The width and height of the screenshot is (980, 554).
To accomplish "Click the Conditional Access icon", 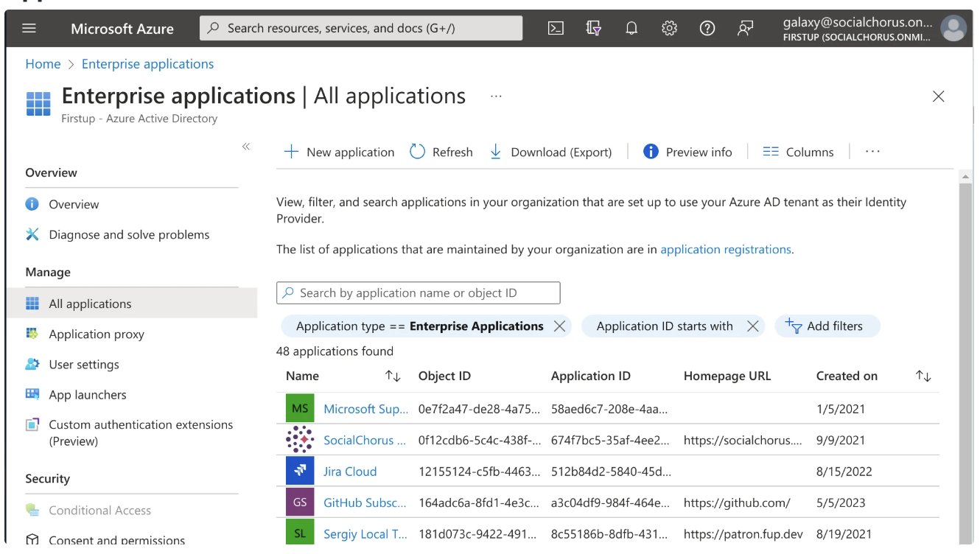I will pyautogui.click(x=32, y=510).
